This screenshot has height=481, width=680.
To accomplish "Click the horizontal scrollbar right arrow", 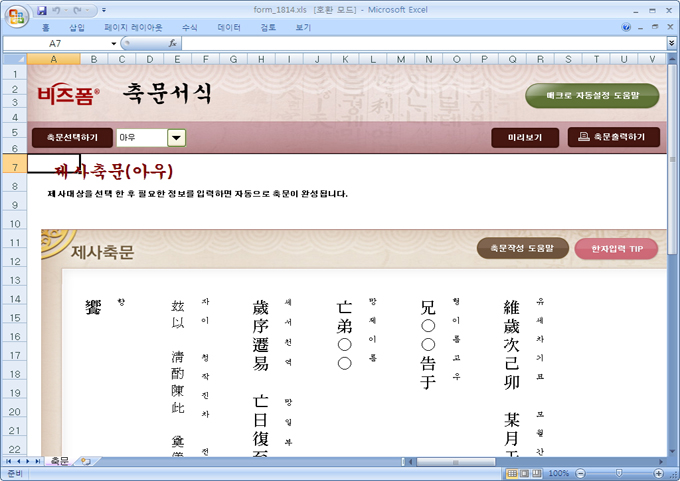I will click(661, 462).
